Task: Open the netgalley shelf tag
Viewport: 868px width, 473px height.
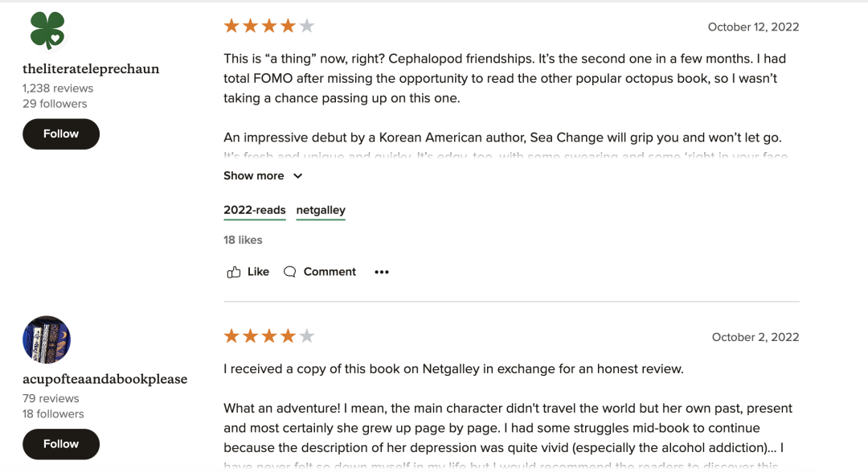Action: click(x=321, y=210)
